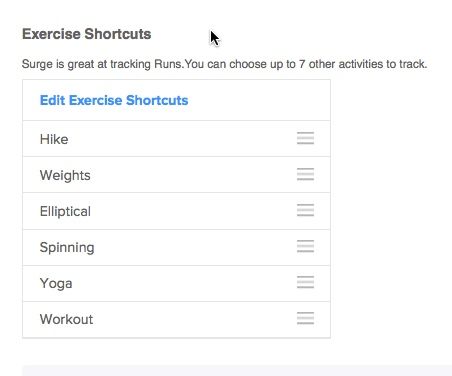Click the Exercise Shortcuts section heading
The height and width of the screenshot is (376, 452).
pos(87,34)
